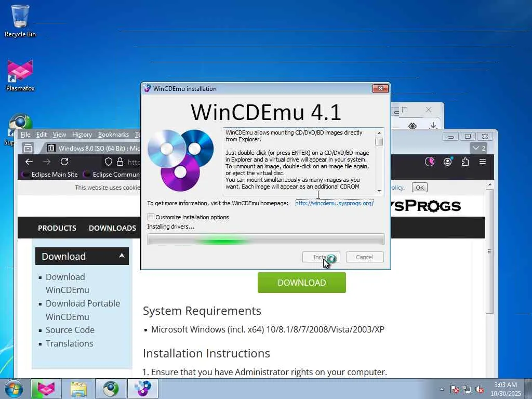The image size is (532, 399).
Task: Click the download arrow icon in background window
Action: pos(433,126)
